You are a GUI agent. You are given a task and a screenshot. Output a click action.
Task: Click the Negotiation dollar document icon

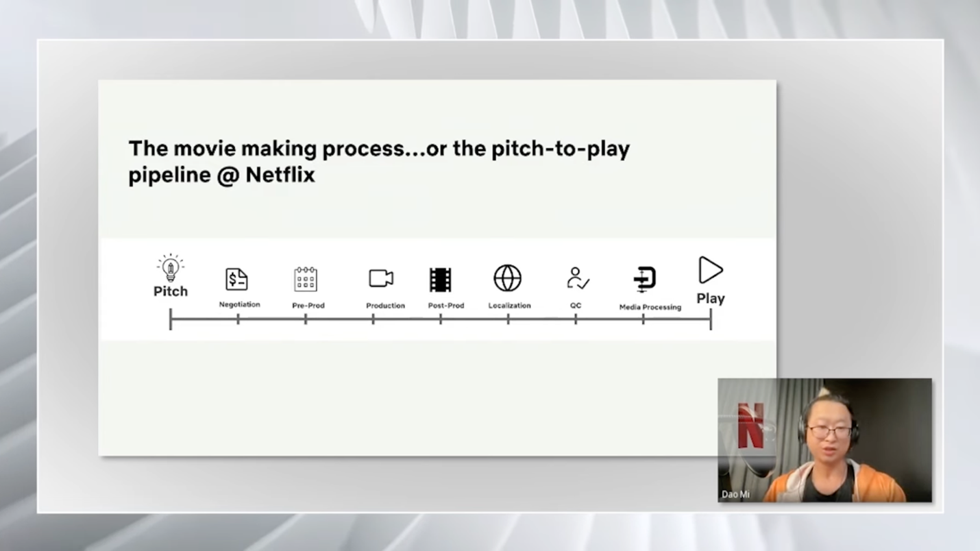236,279
